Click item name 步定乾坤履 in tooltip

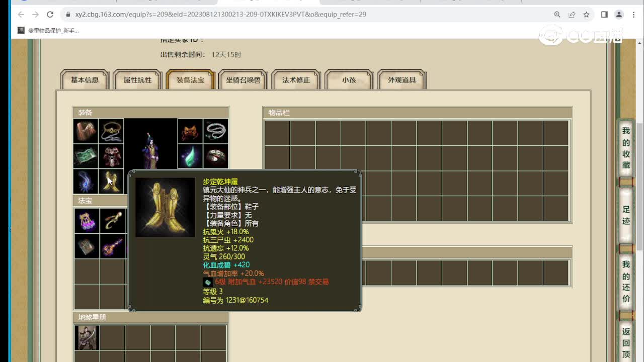tap(220, 182)
